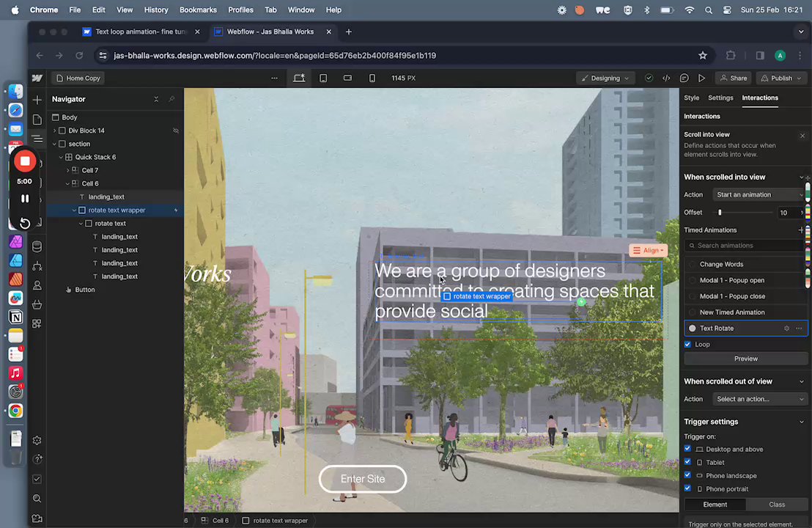Open Text Rotate animation settings gear
Screen dimensions: 812x528
click(786, 329)
